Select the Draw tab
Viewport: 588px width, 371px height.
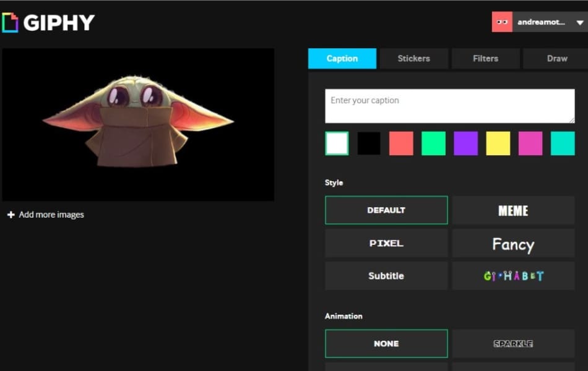tap(556, 59)
